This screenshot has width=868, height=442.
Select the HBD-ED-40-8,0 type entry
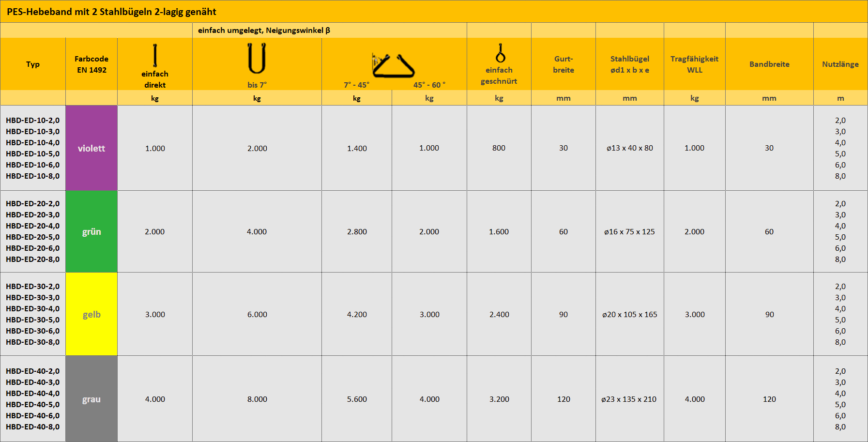tap(33, 427)
